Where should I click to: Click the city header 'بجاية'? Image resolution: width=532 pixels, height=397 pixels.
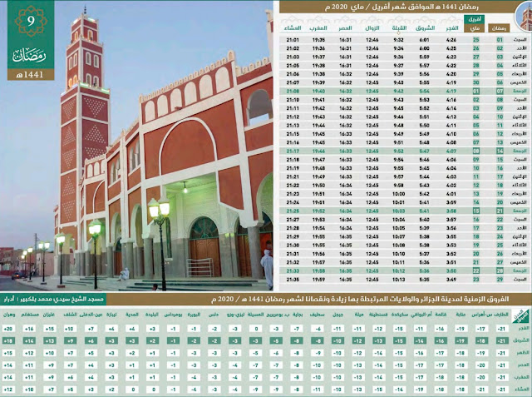point(297,315)
